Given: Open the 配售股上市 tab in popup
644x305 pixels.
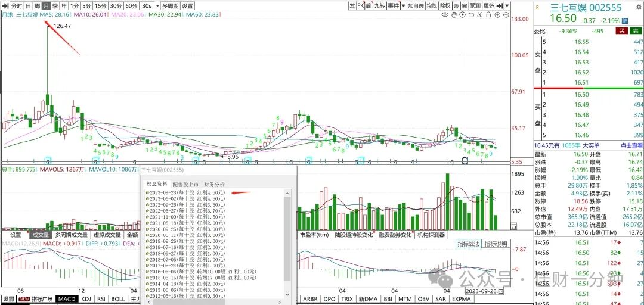Looking at the screenshot, I should click(x=185, y=184).
